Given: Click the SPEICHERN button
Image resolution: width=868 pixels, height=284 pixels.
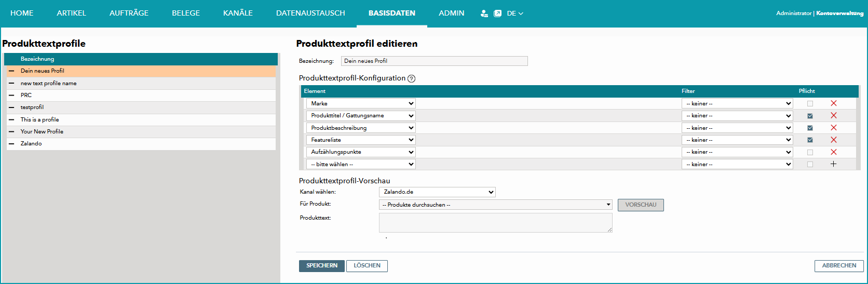Looking at the screenshot, I should (322, 266).
